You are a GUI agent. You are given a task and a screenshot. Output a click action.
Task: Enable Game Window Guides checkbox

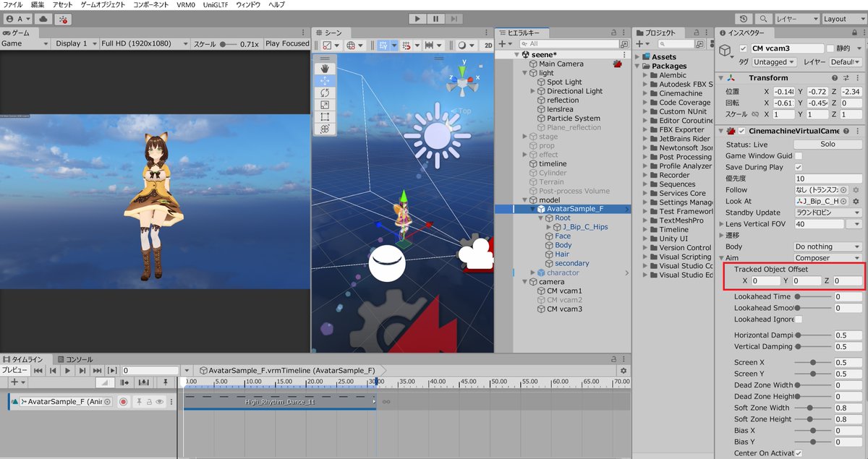[x=799, y=155]
